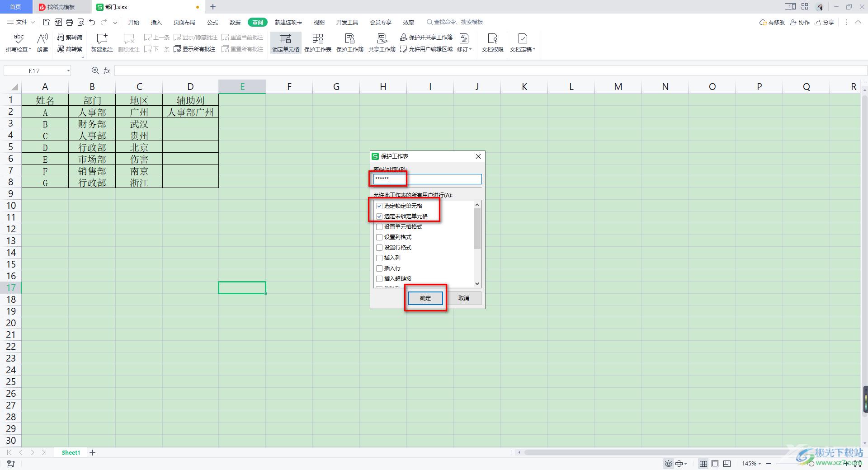Click the formula bar input
This screenshot has height=470, width=868.
coord(491,70)
